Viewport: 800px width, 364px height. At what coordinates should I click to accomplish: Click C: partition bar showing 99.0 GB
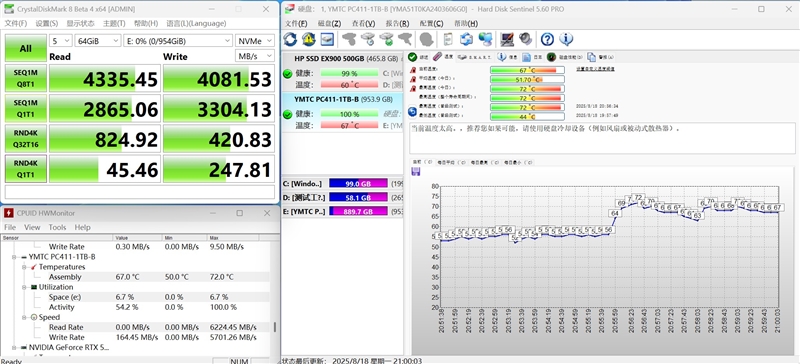(x=358, y=183)
